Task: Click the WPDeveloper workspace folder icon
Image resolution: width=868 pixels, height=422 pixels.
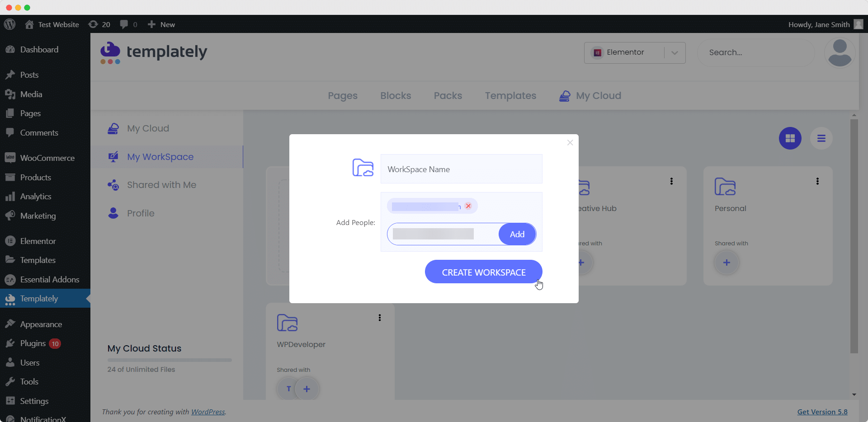Action: [x=287, y=324]
